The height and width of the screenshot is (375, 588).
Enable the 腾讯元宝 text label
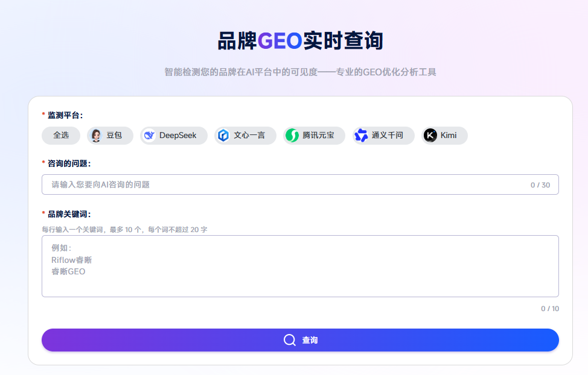[x=318, y=136]
